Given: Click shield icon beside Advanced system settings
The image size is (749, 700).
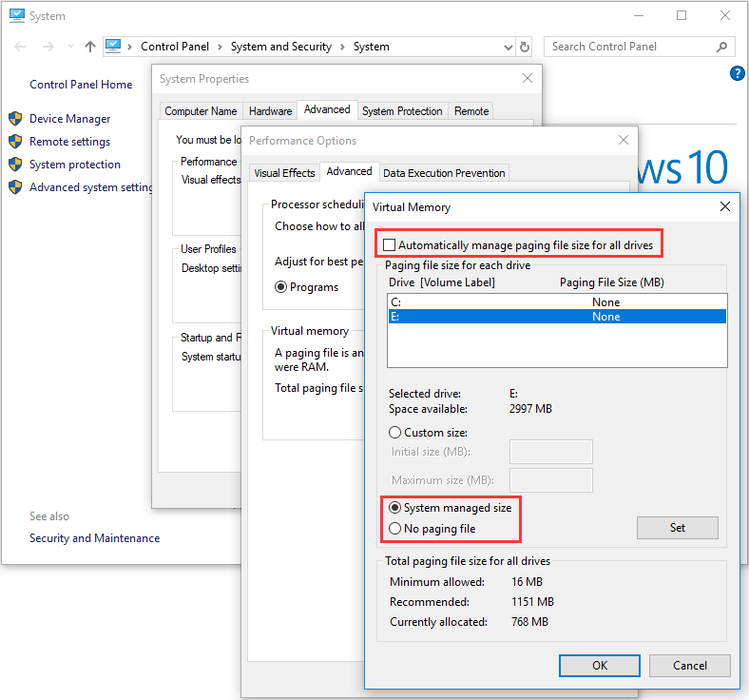Looking at the screenshot, I should pos(15,187).
